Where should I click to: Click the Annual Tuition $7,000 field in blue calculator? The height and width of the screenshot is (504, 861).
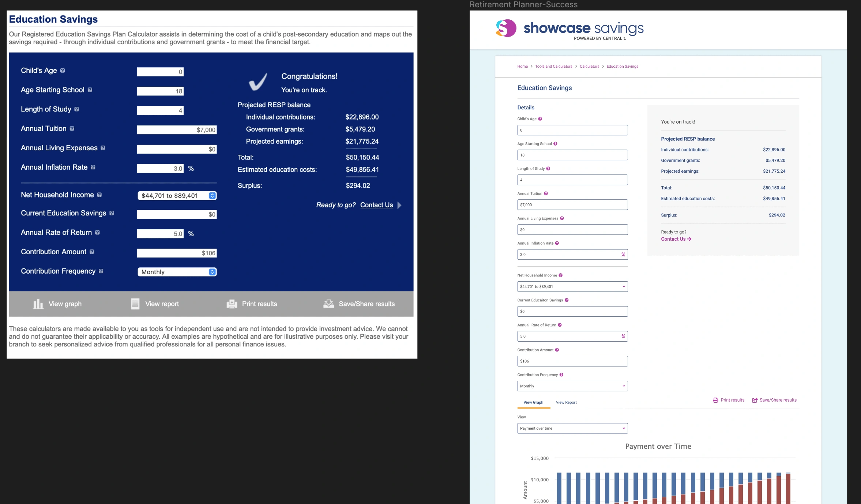[x=177, y=130]
